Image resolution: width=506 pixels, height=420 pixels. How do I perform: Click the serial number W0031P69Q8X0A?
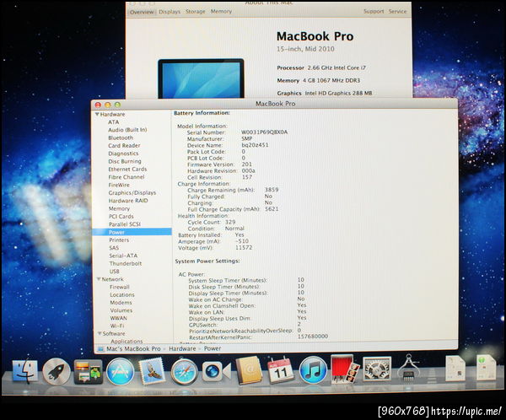tap(265, 132)
